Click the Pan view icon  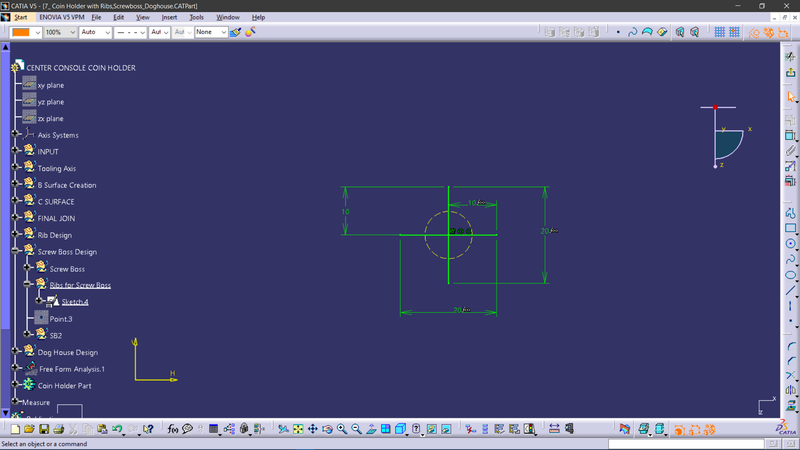tap(312, 429)
